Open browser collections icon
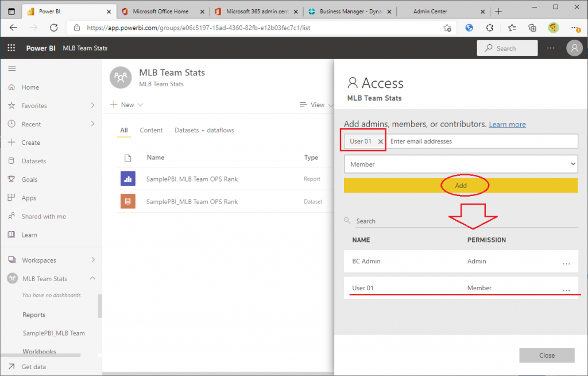 click(532, 28)
